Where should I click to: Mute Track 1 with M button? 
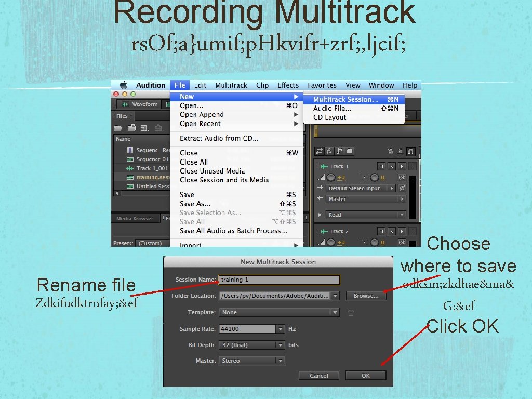coord(381,166)
